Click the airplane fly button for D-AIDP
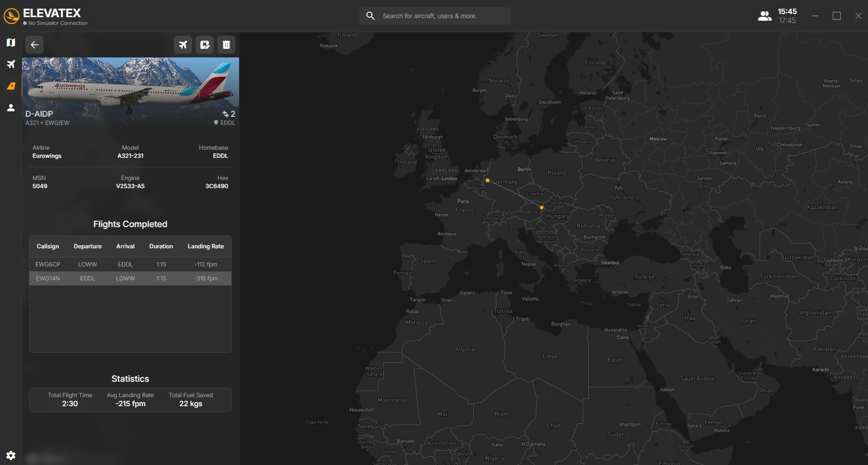This screenshot has height=465, width=868. pyautogui.click(x=183, y=45)
